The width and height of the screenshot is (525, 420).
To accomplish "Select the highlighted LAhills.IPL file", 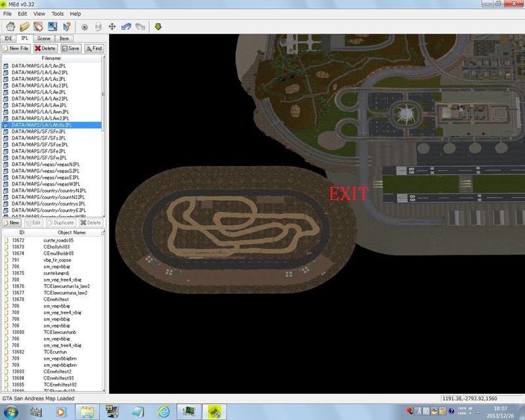I will [x=52, y=125].
